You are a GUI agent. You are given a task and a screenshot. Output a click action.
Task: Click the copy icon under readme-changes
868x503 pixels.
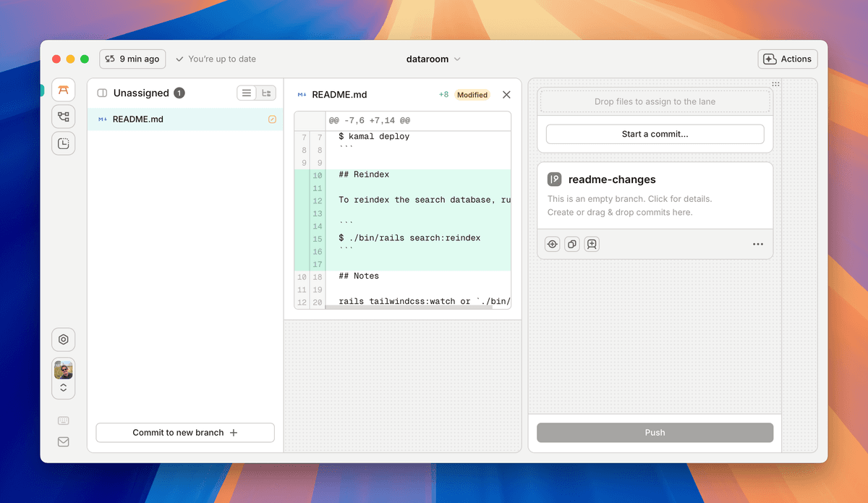(x=572, y=245)
